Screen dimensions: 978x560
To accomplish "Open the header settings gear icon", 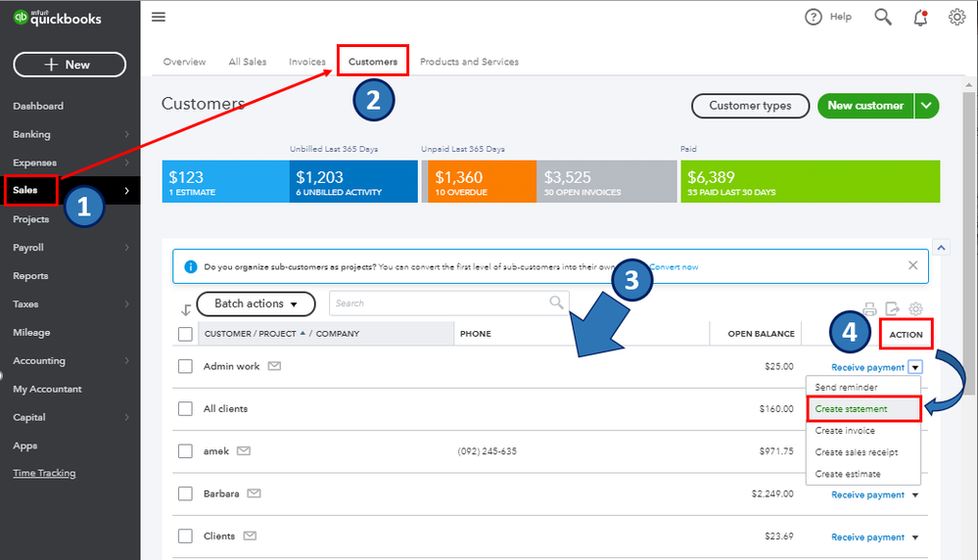I will [x=956, y=17].
